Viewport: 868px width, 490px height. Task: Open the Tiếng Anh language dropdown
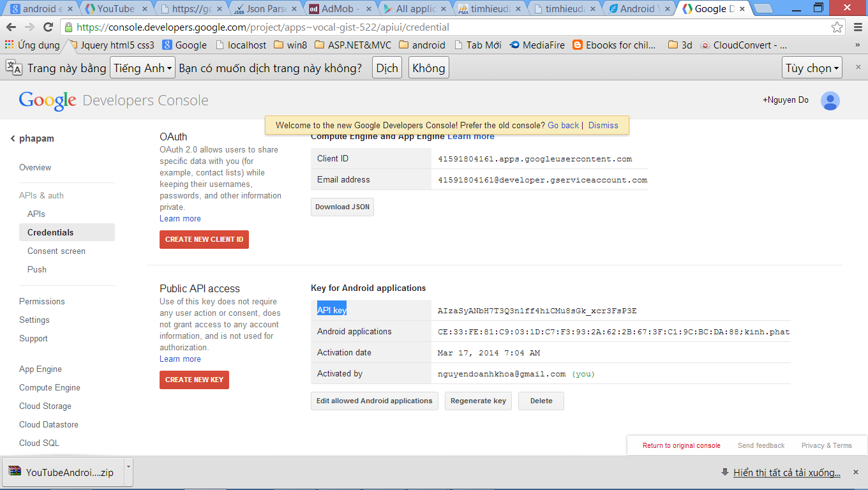143,68
